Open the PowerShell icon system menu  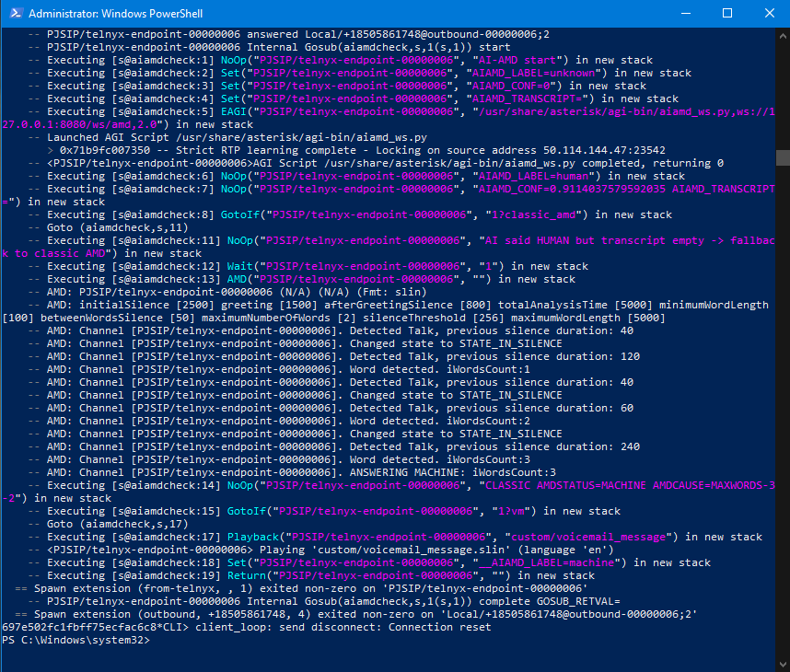pos(15,14)
